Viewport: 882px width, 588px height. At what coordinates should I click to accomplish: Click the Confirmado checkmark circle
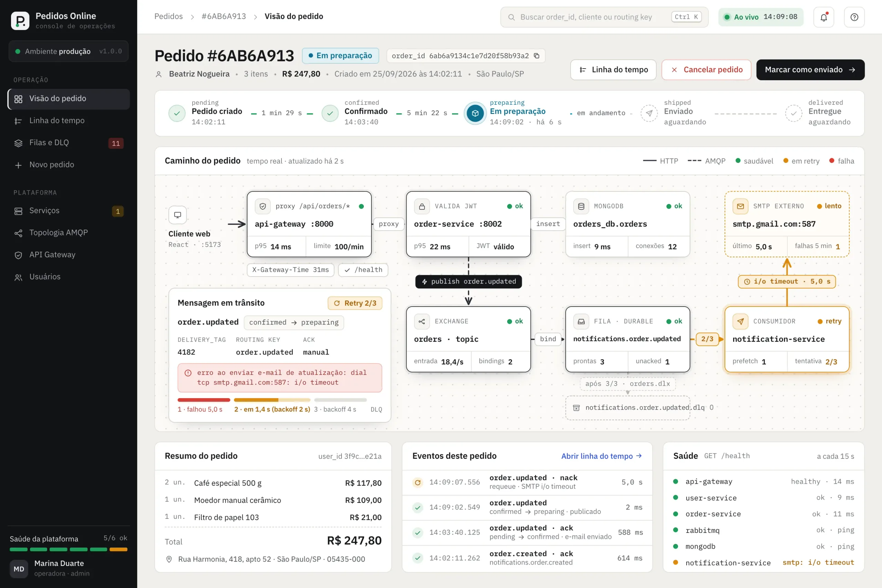(x=330, y=113)
